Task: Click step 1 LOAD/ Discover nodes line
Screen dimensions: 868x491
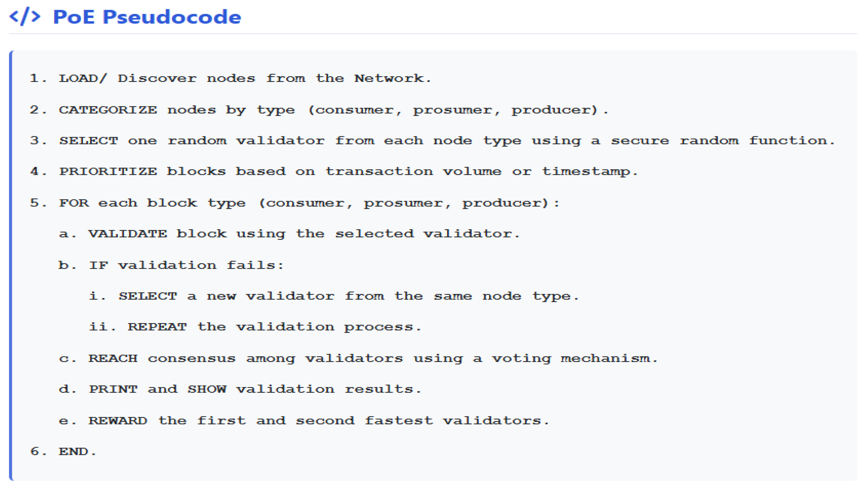Action: [231, 79]
